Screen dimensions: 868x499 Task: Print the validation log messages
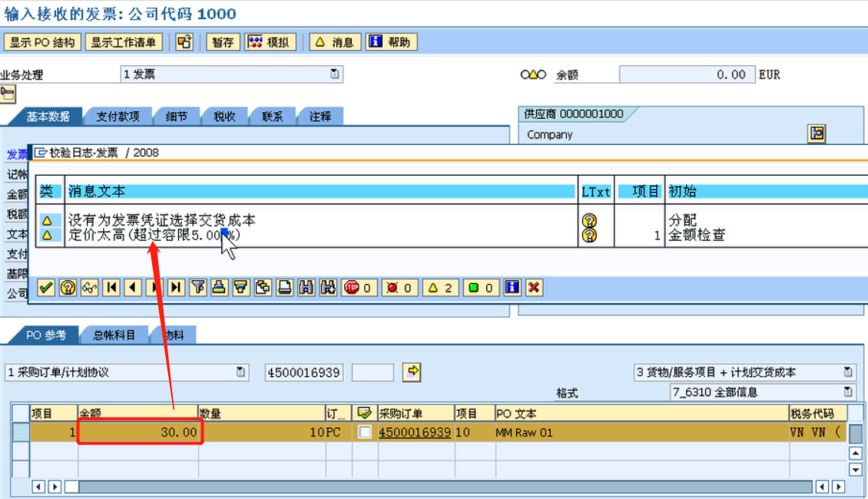coord(283,287)
